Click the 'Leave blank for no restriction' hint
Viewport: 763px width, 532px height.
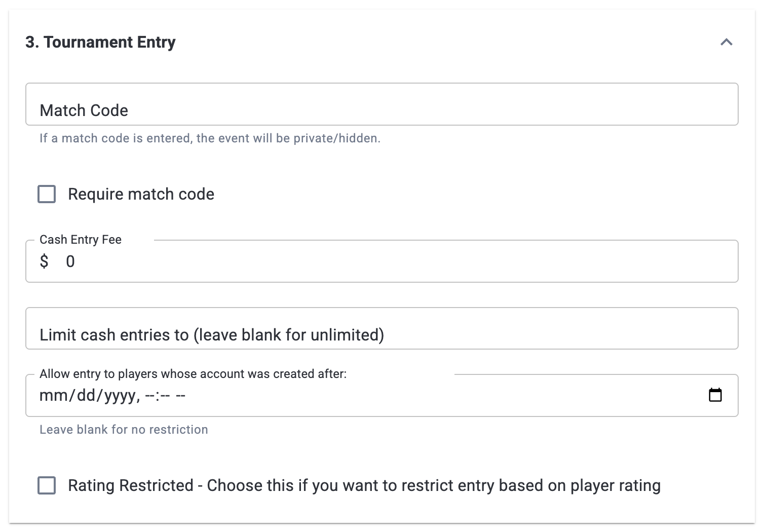click(x=124, y=430)
